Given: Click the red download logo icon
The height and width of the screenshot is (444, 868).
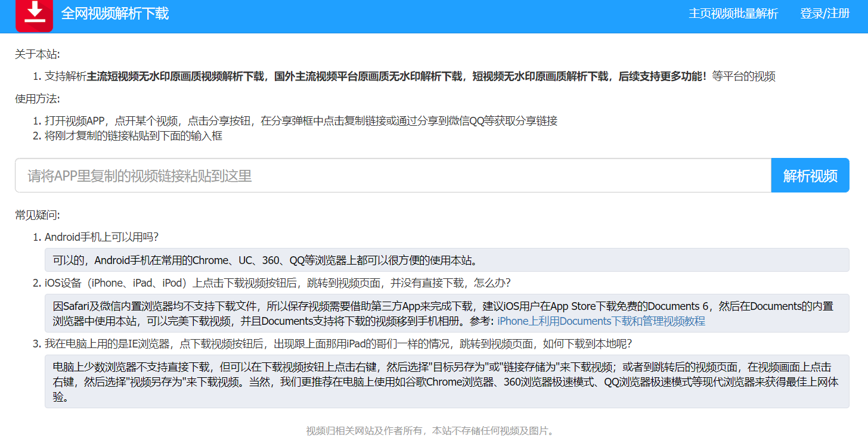Looking at the screenshot, I should click(35, 14).
